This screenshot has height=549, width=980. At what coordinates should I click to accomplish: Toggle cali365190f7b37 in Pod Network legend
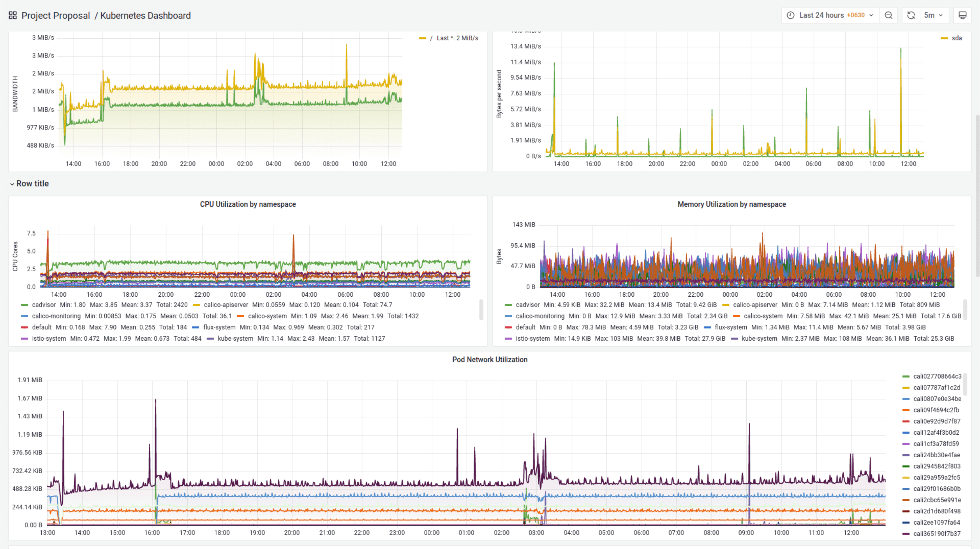tap(938, 533)
